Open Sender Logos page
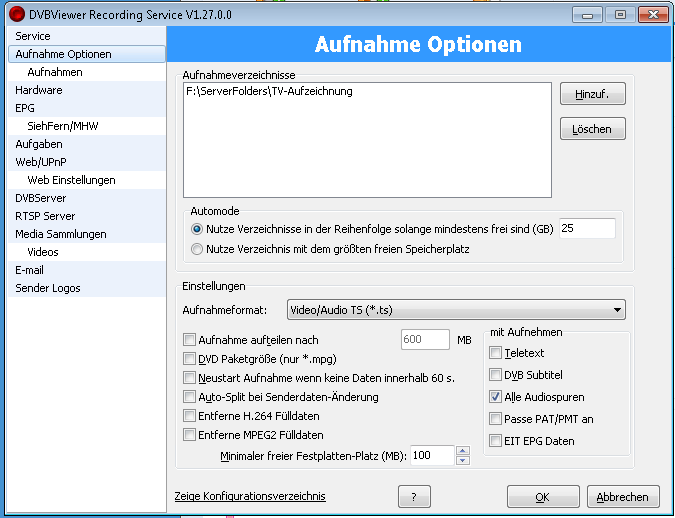Screen dimensions: 675x518 click(87, 288)
